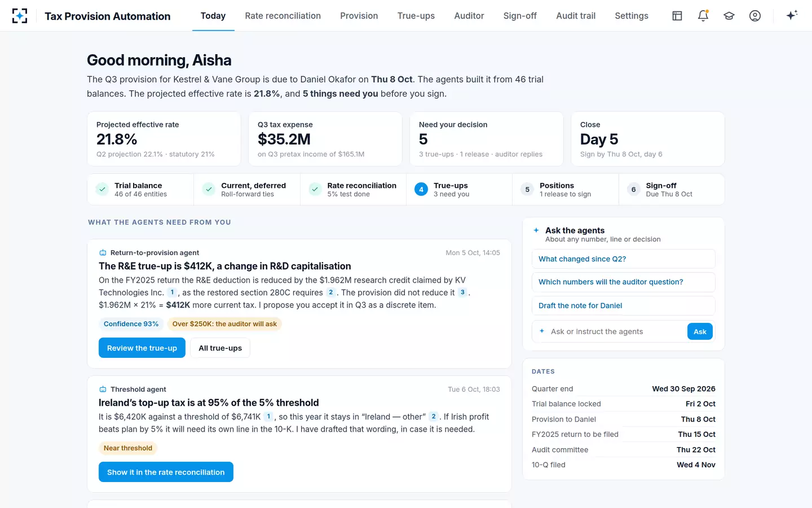Select the True-ups step number 4 badge

coord(421,190)
